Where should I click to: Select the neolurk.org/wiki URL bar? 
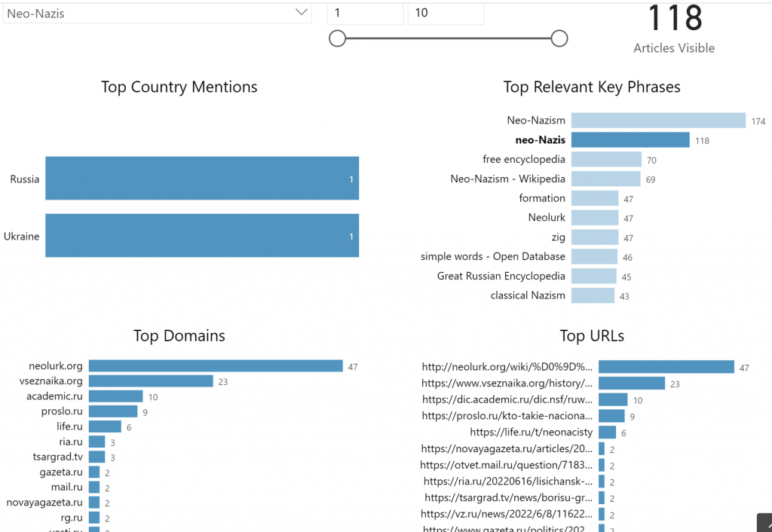coord(666,367)
